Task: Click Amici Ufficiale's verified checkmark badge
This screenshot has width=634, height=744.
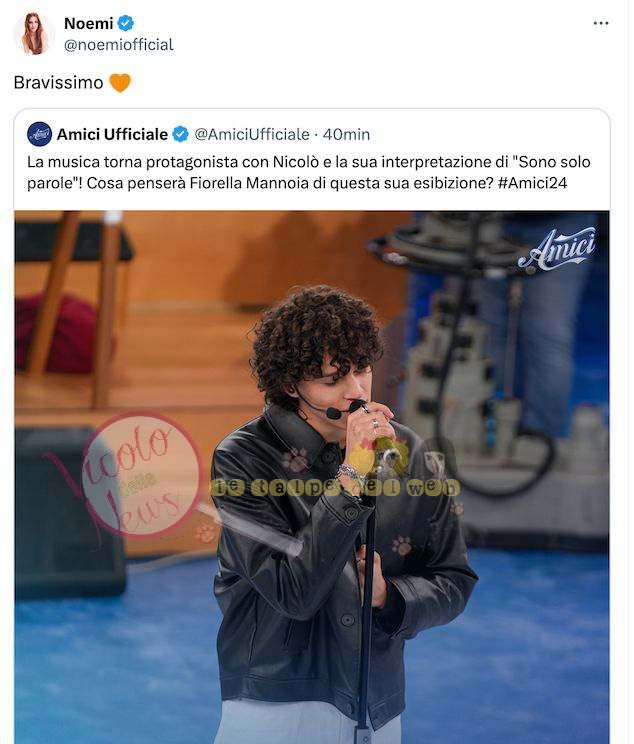Action: click(x=180, y=134)
